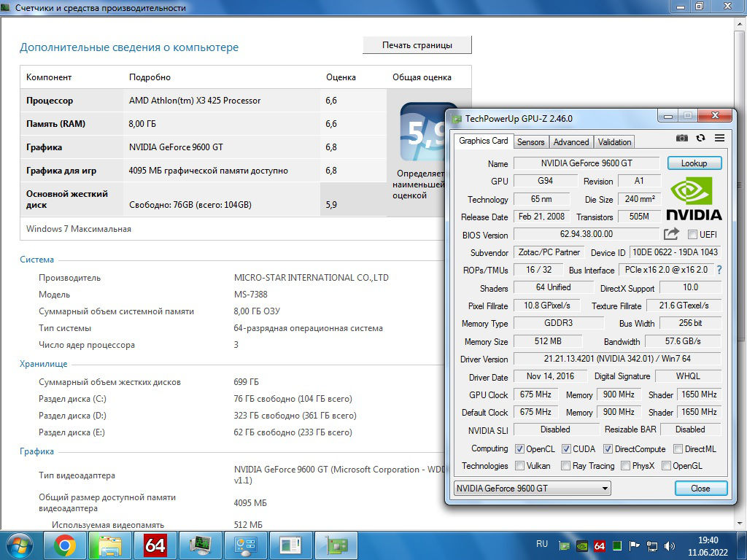Click the GPU-Z tray icon
Viewport: 747px width, 560px height.
[564, 546]
